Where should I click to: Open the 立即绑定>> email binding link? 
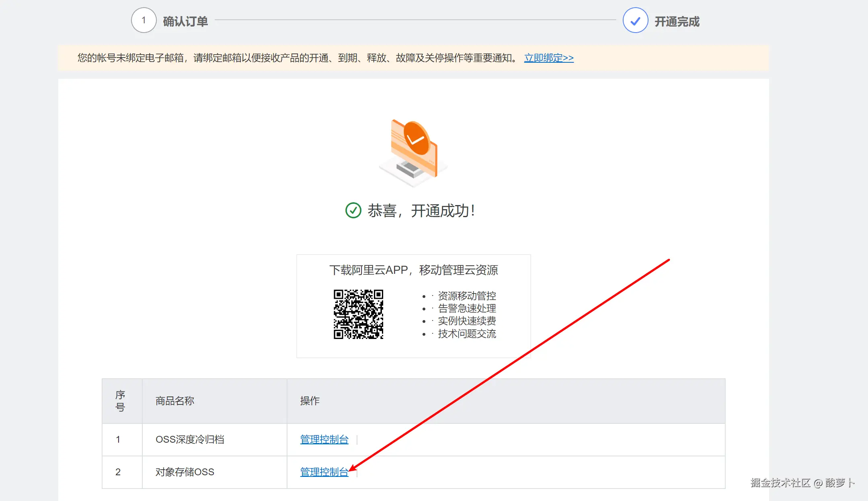[x=548, y=58]
